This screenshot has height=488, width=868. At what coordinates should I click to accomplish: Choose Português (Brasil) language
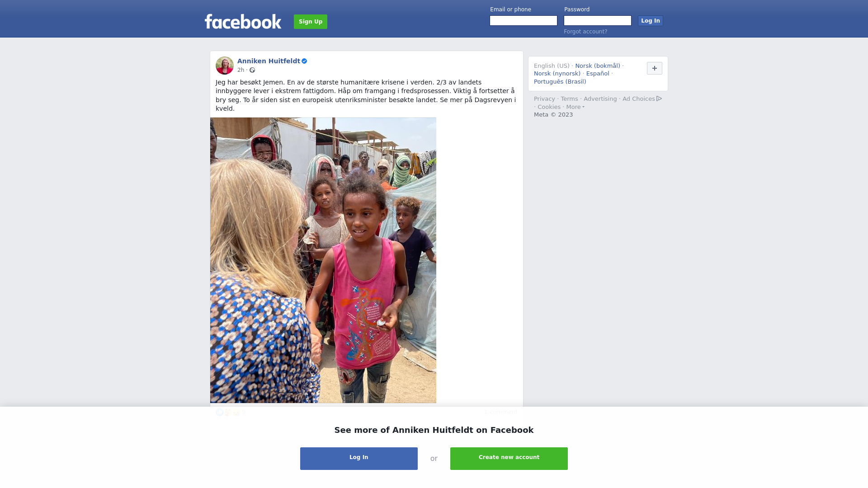click(x=560, y=82)
